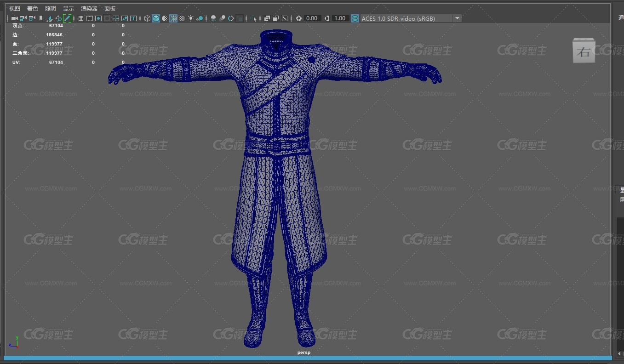The width and height of the screenshot is (624, 364).
Task: Click the gamma value field 1.00
Action: point(340,18)
